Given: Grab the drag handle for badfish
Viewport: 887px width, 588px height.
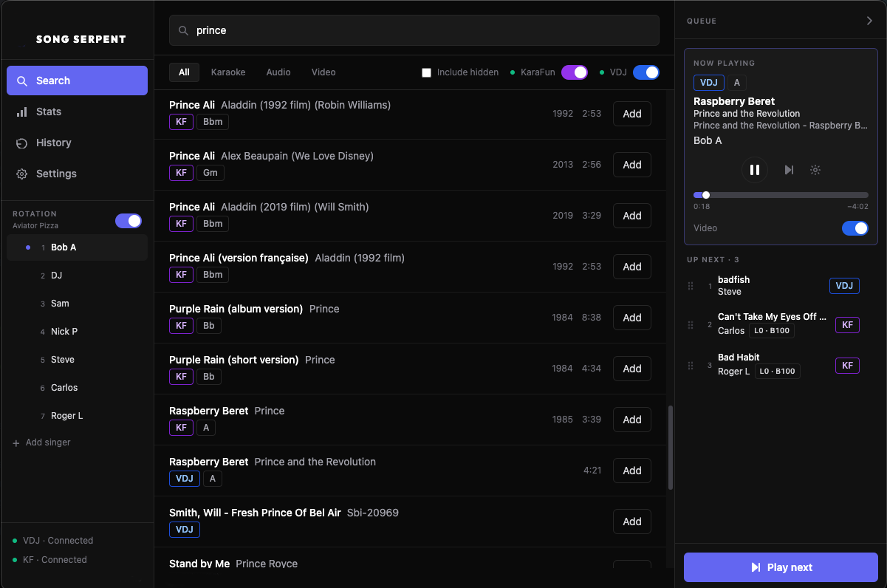Looking at the screenshot, I should point(691,286).
